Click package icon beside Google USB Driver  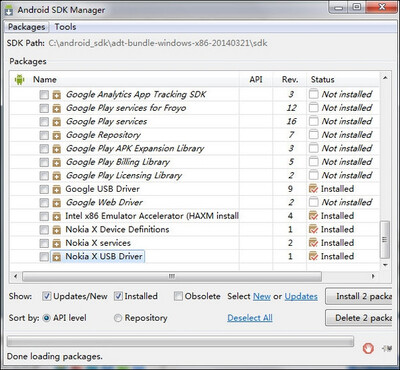pos(57,189)
